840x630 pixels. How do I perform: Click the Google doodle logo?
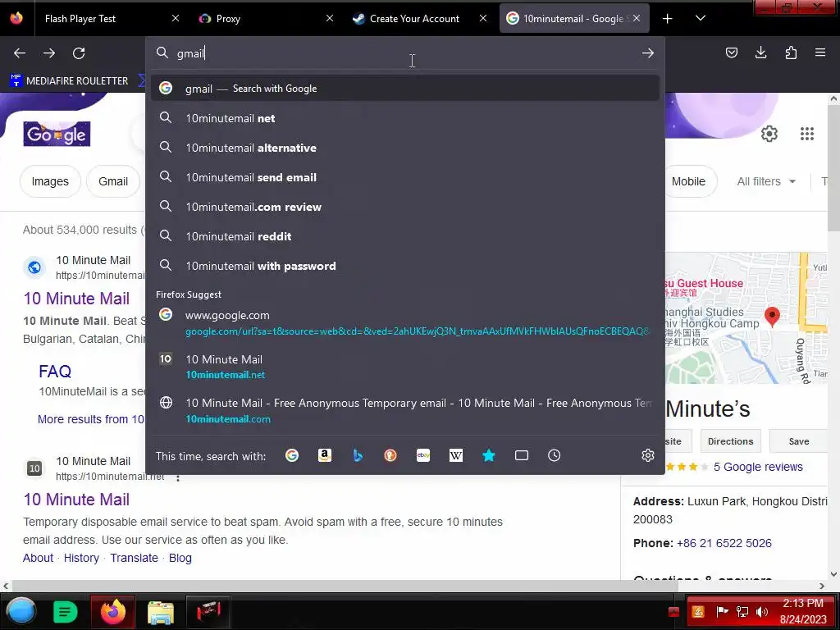point(57,134)
